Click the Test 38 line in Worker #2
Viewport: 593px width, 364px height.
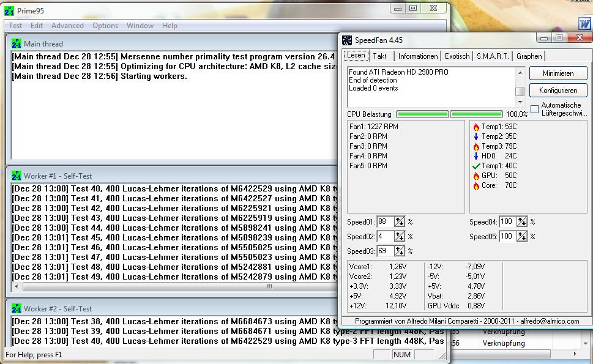coord(175,321)
